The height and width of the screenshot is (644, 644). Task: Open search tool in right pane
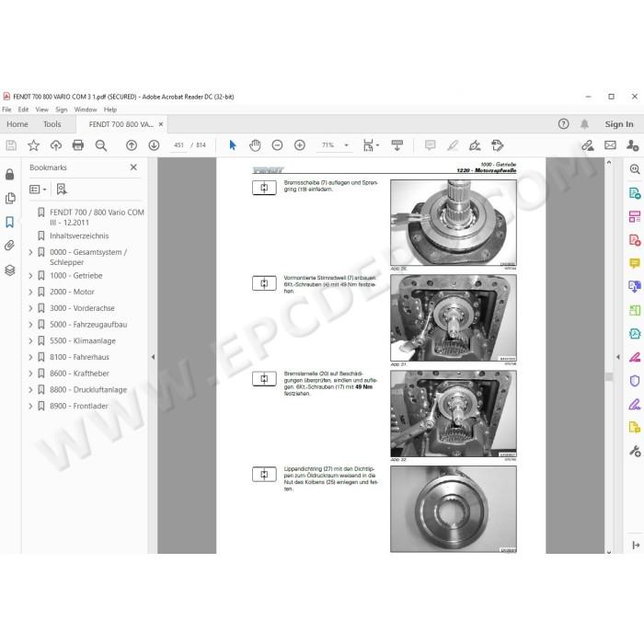point(635,169)
